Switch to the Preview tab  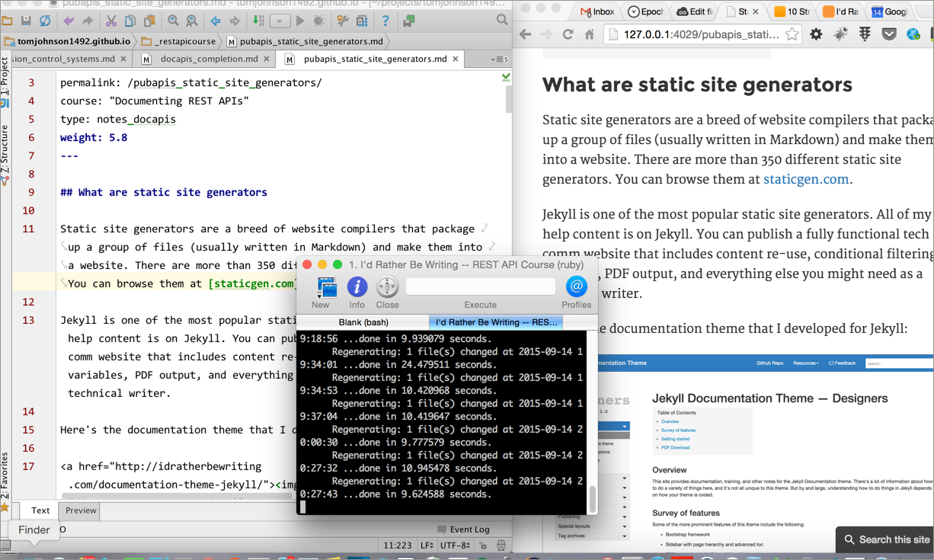pos(81,510)
